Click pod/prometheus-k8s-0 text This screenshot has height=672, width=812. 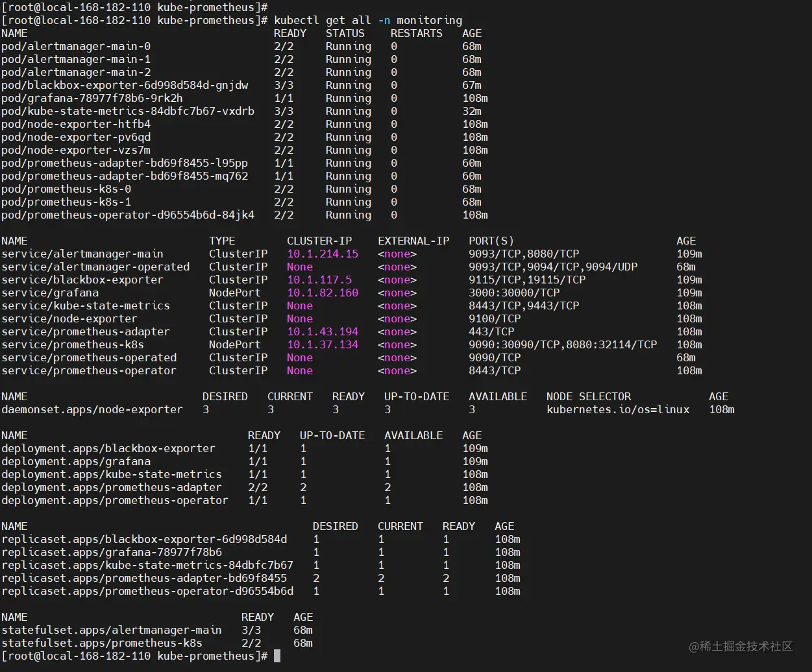pyautogui.click(x=66, y=189)
